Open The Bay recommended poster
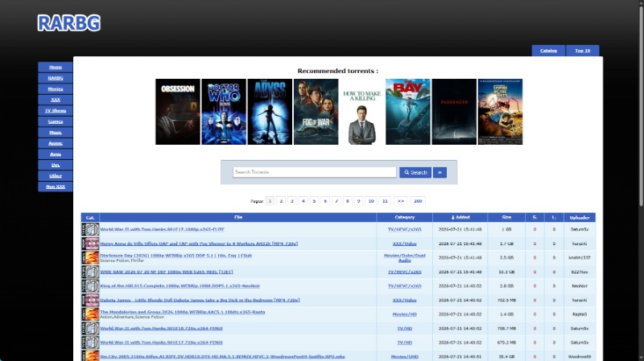The width and height of the screenshot is (644, 361). pos(408,112)
